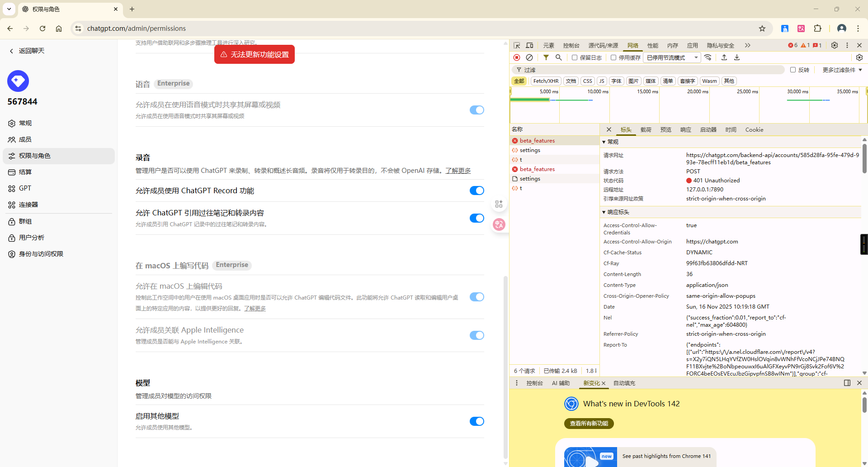The image size is (868, 467).
Task: Stop network recording with the red record icon
Action: (x=517, y=57)
